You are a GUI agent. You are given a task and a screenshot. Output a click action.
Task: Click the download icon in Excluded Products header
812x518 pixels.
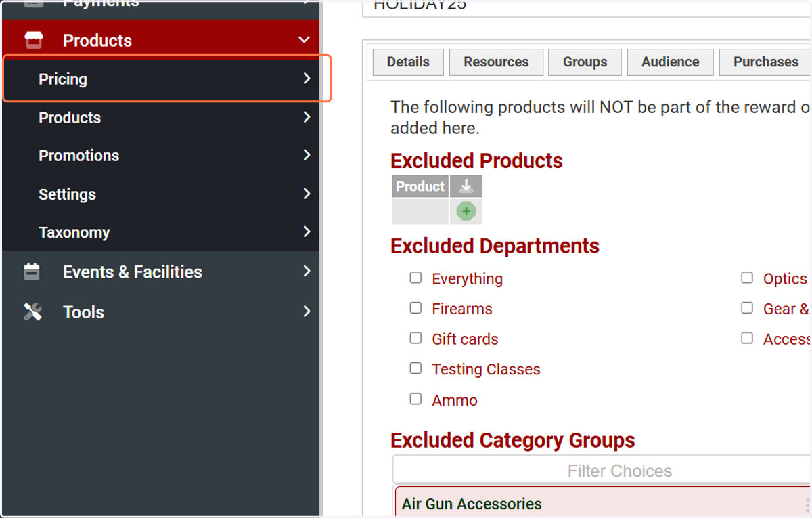[466, 186]
